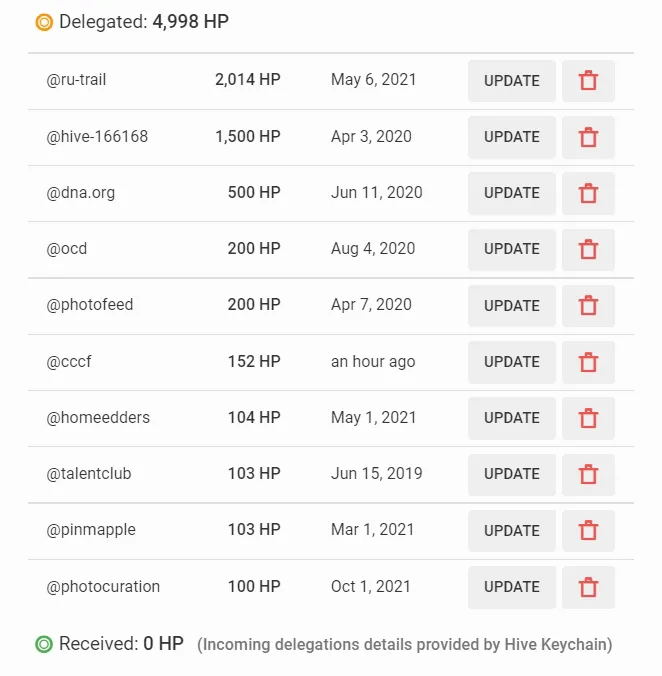Delete the @homeedders delegation
662x676 pixels.
(x=588, y=418)
